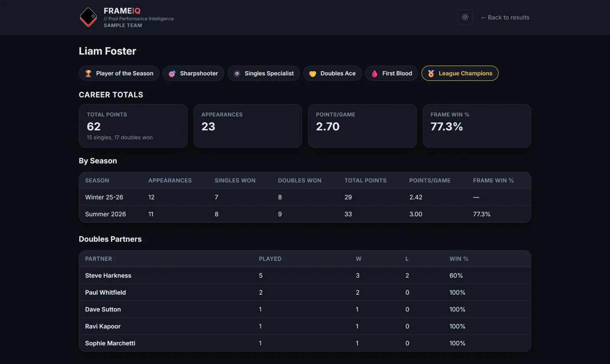Image resolution: width=610 pixels, height=364 pixels.
Task: Select the First Blood badge label
Action: [397, 73]
